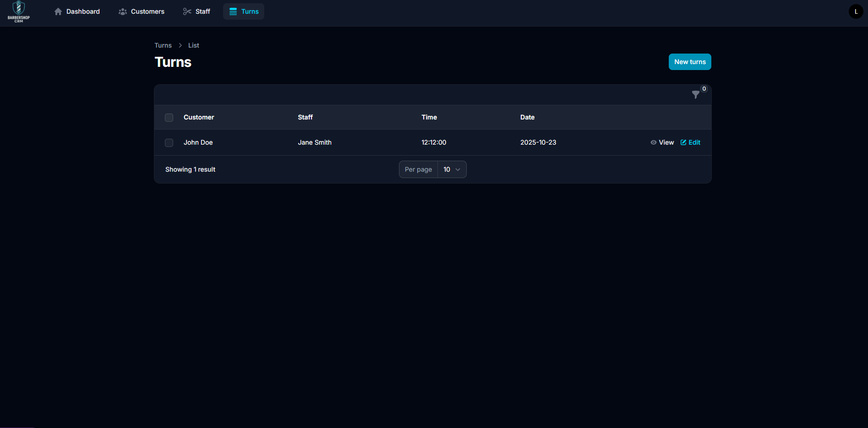Click the eye icon to view the turn
This screenshot has height=428, width=868.
pos(654,142)
